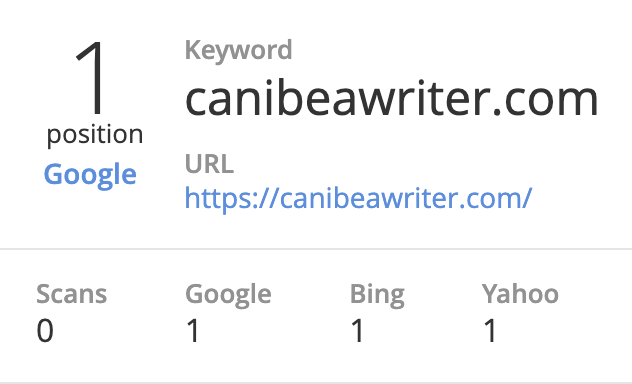Click blank card area below the URL link
The width and height of the screenshot is (632, 384).
click(x=363, y=230)
